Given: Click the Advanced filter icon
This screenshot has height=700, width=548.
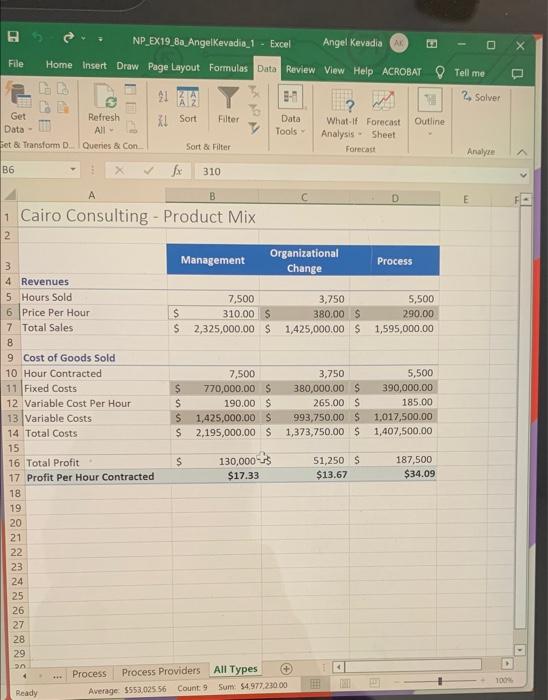Looking at the screenshot, I should click(x=254, y=128).
